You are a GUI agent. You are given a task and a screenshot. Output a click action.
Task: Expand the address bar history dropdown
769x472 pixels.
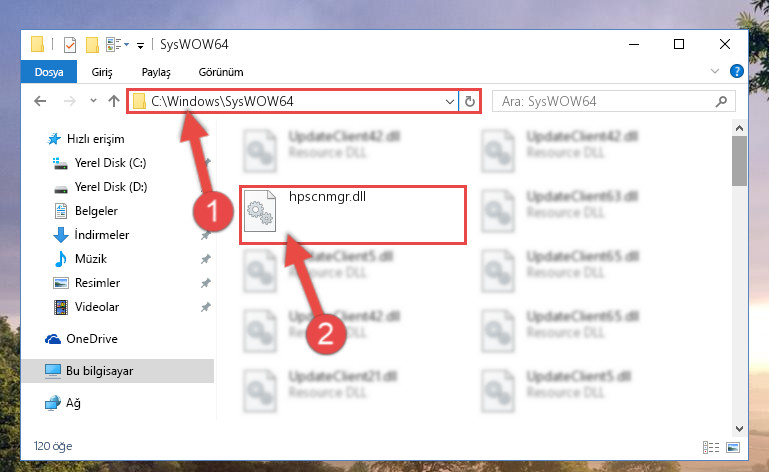point(449,102)
